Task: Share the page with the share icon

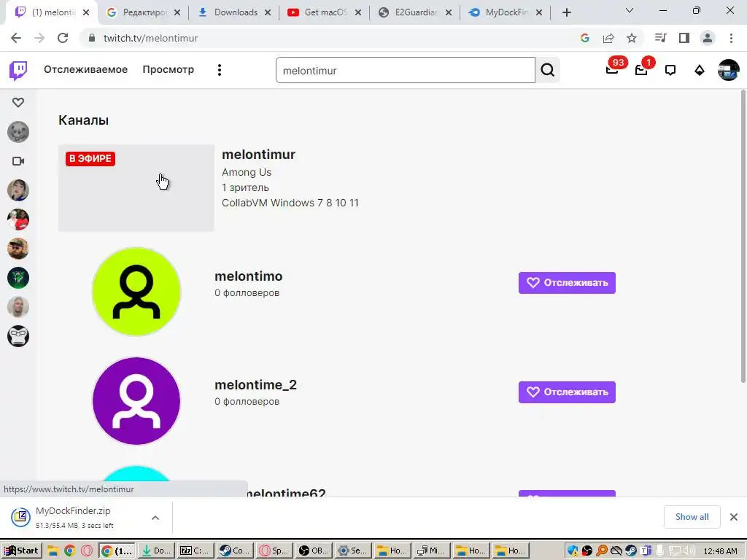Action: pyautogui.click(x=608, y=38)
